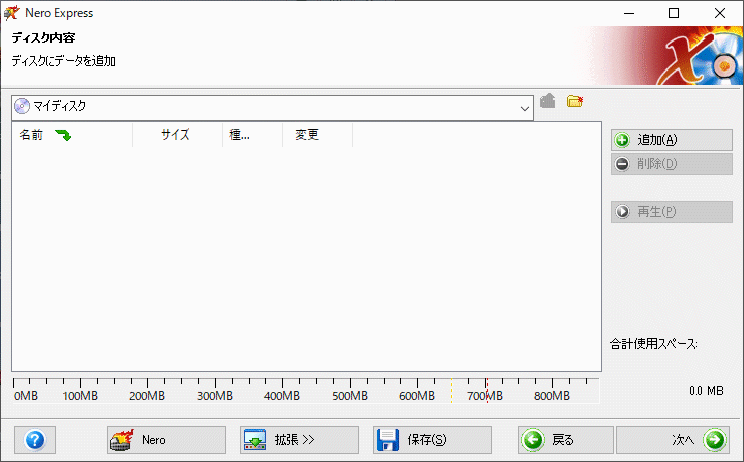The height and width of the screenshot is (462, 744).
Task: Click the disc icon in マイディスク field
Action: (22, 106)
